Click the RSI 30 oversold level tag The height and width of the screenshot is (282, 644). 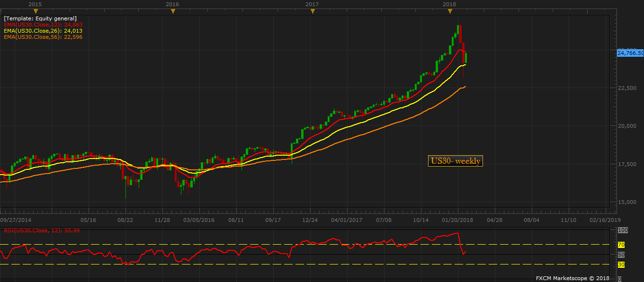pos(621,264)
